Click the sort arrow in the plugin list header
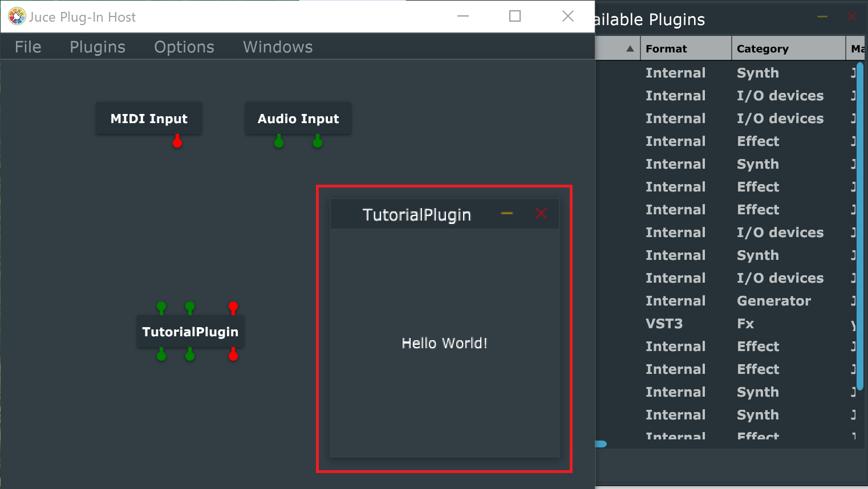Screen dimensions: 868x489 click(x=630, y=48)
